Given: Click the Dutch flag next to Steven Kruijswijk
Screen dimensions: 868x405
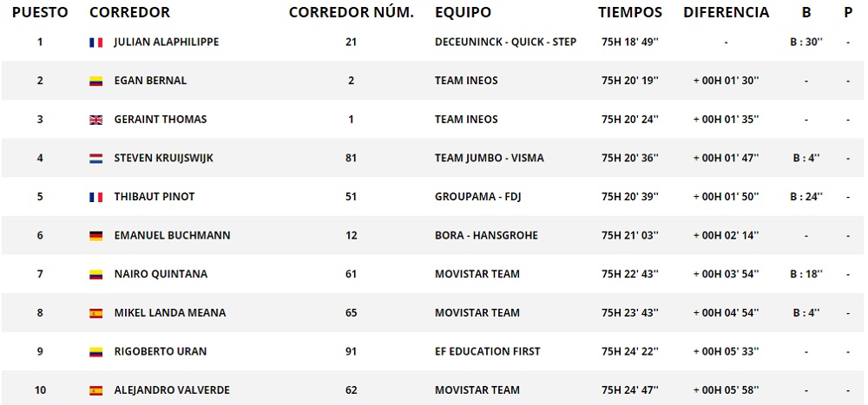Looking at the screenshot, I should [x=96, y=159].
